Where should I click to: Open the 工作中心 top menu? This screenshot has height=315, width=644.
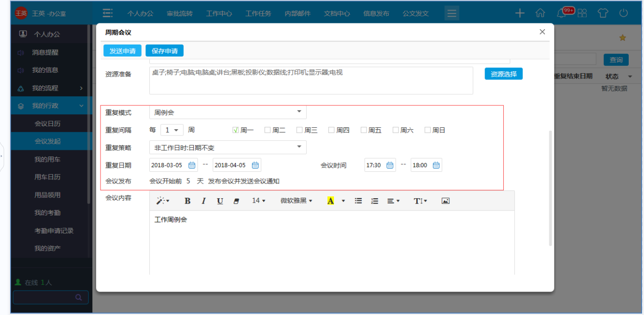[x=219, y=13]
